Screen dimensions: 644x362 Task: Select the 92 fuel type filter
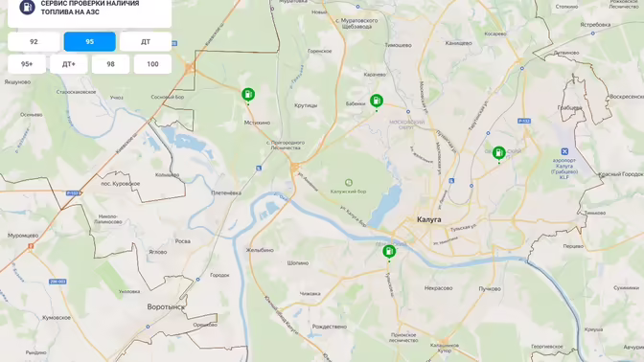[34, 41]
